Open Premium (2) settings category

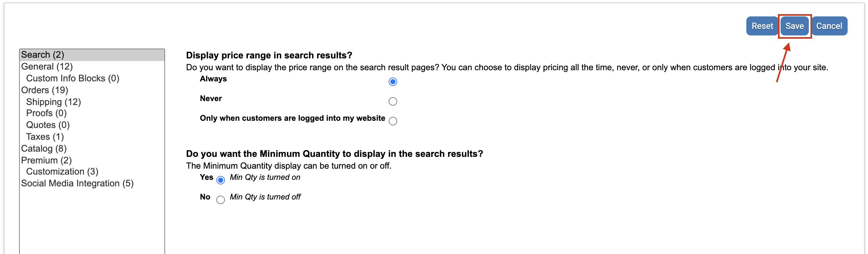46,160
